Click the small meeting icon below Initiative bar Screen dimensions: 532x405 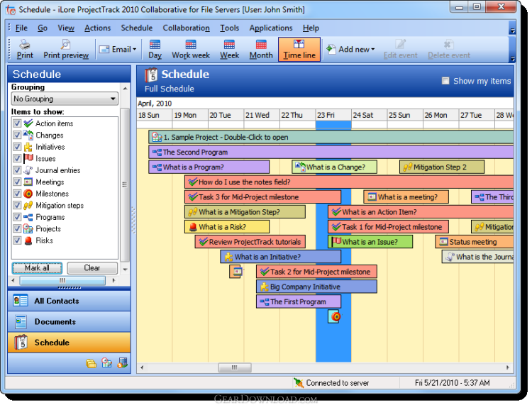point(237,272)
